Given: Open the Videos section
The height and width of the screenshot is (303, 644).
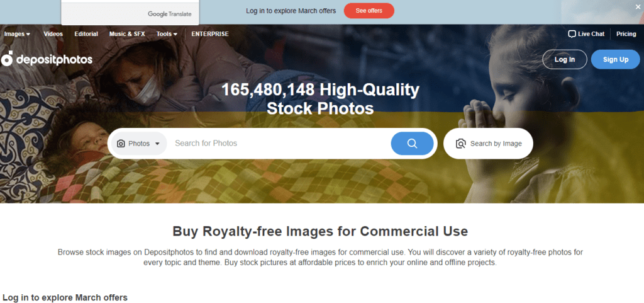Looking at the screenshot, I should 53,34.
